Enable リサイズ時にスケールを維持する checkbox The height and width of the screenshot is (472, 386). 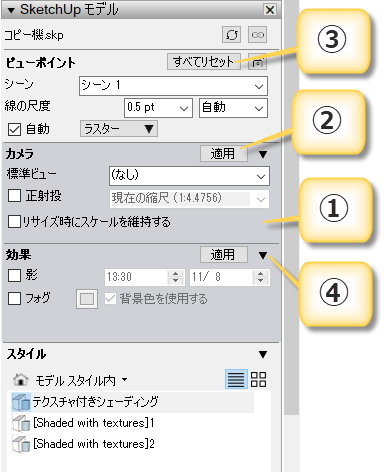pyautogui.click(x=14, y=222)
